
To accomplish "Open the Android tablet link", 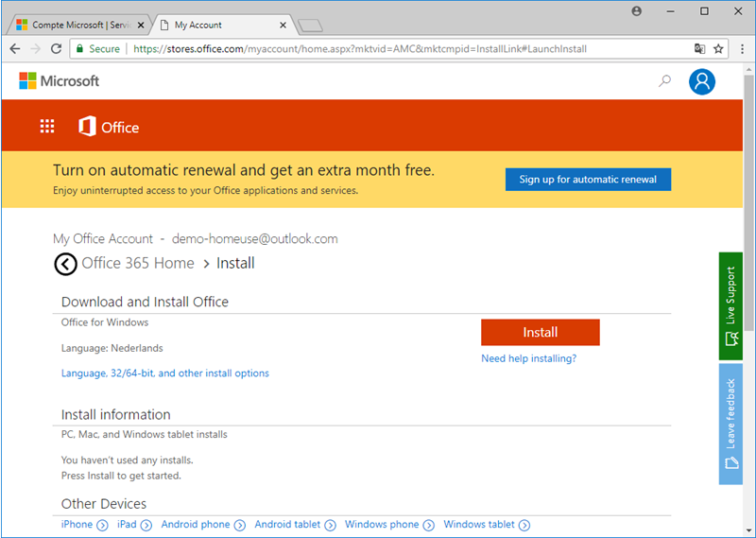I will (287, 524).
